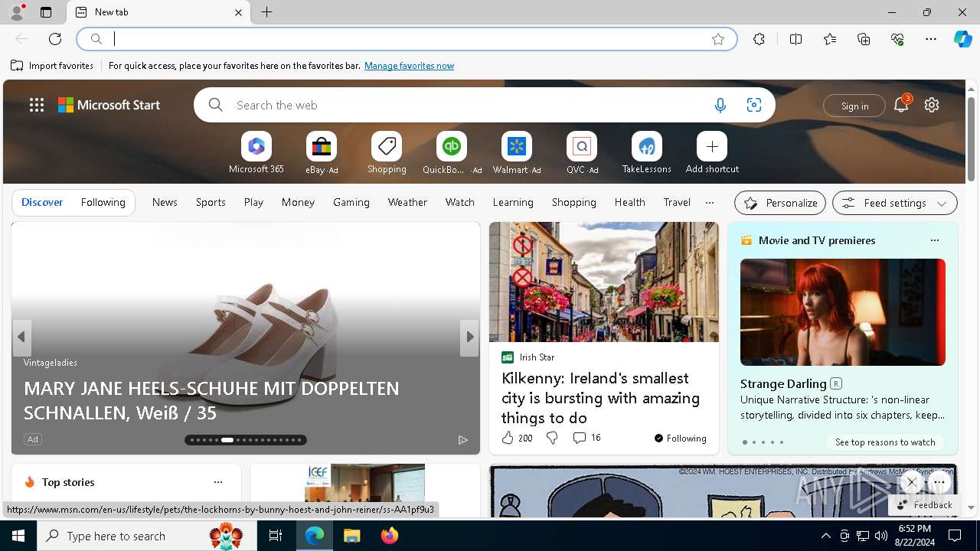The image size is (980, 551).
Task: Open the Favorites list icon
Action: tap(830, 39)
